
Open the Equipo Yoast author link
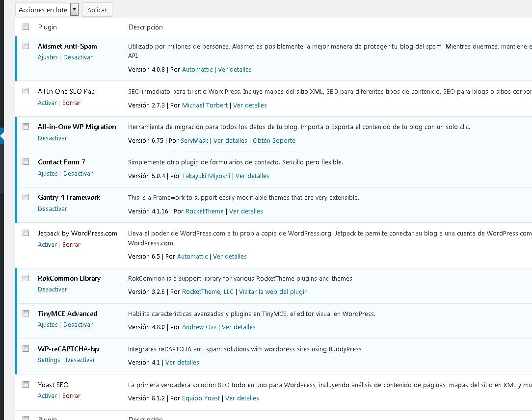(201, 398)
